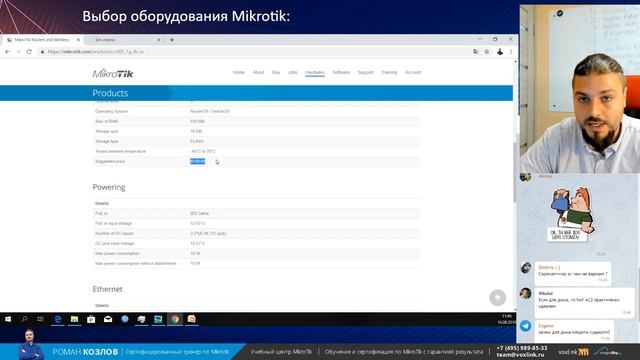
Task: Close the second browser tab
Action: point(159,40)
